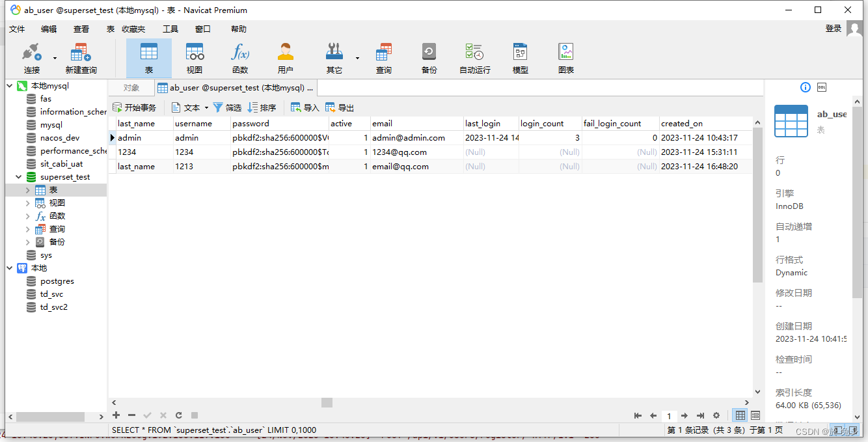
Task: Delete record with the minus icon
Action: coord(132,415)
